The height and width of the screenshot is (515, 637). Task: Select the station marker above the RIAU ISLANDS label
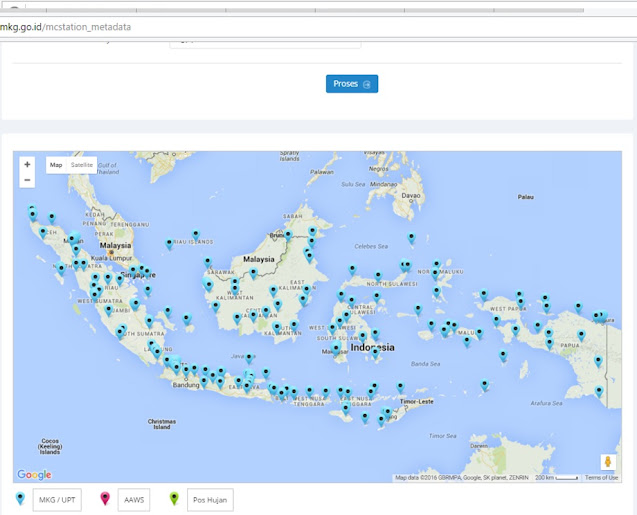[x=196, y=235]
